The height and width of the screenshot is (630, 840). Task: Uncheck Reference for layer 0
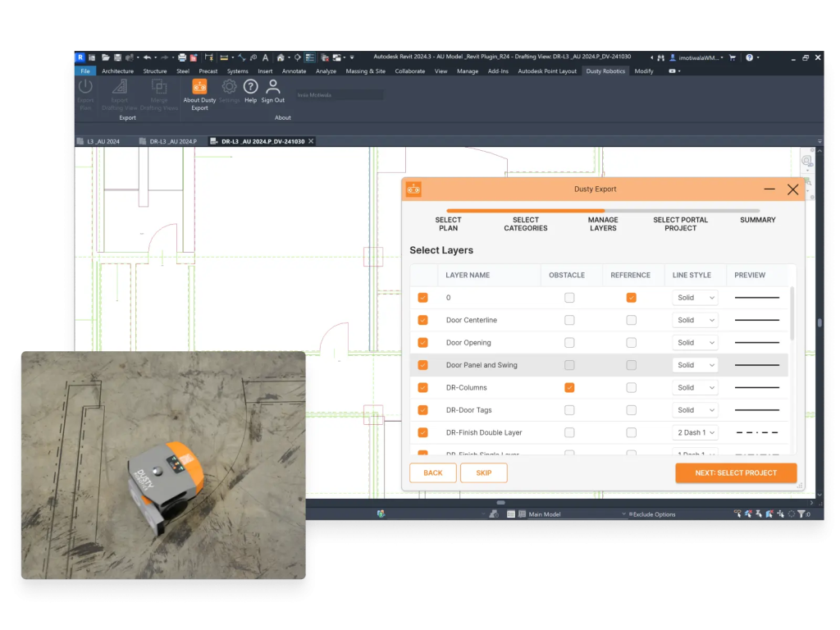631,297
